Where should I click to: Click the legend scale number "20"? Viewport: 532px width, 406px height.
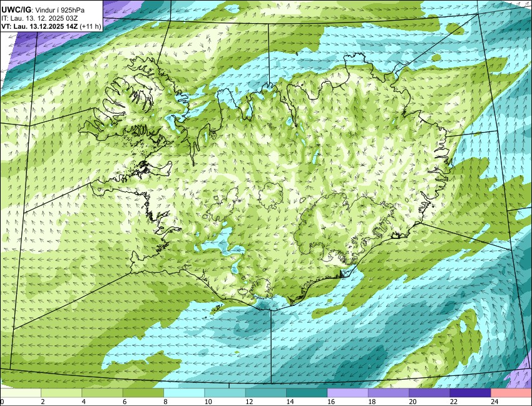pyautogui.click(x=412, y=402)
